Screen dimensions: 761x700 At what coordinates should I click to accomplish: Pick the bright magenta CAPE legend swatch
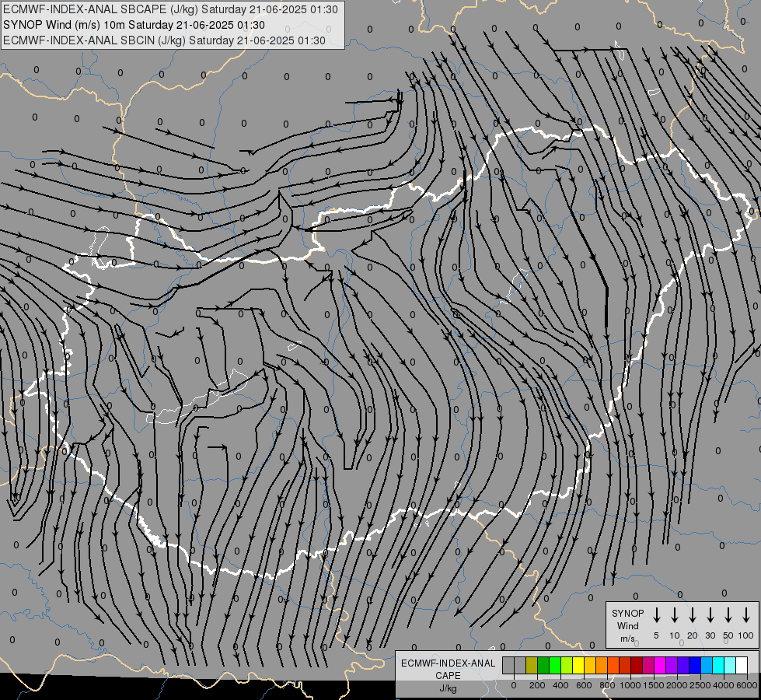point(660,665)
